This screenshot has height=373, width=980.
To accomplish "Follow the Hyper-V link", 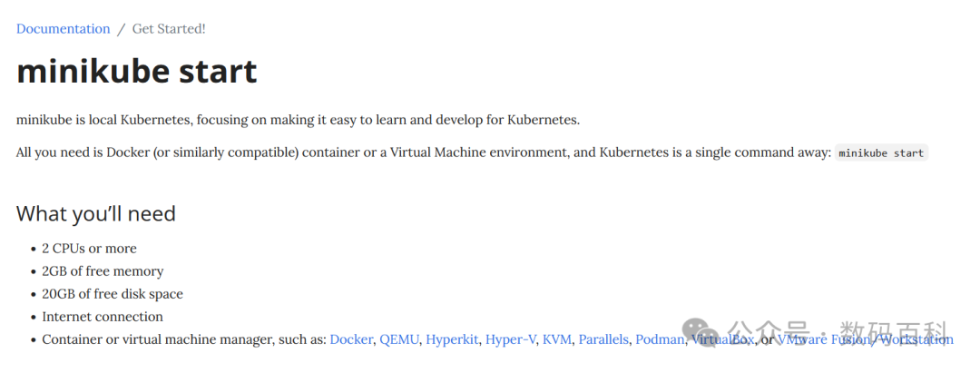I will point(511,340).
